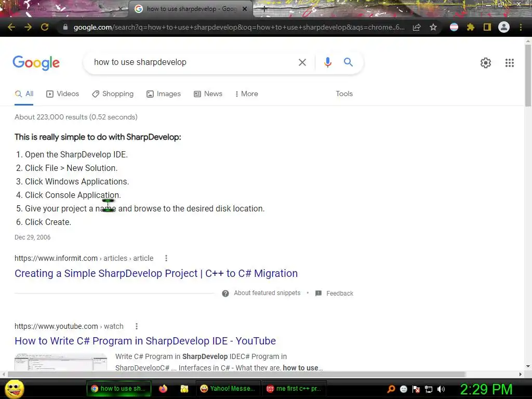Switch to Yahoo! Messenger window
532x399 pixels.
pos(228,389)
